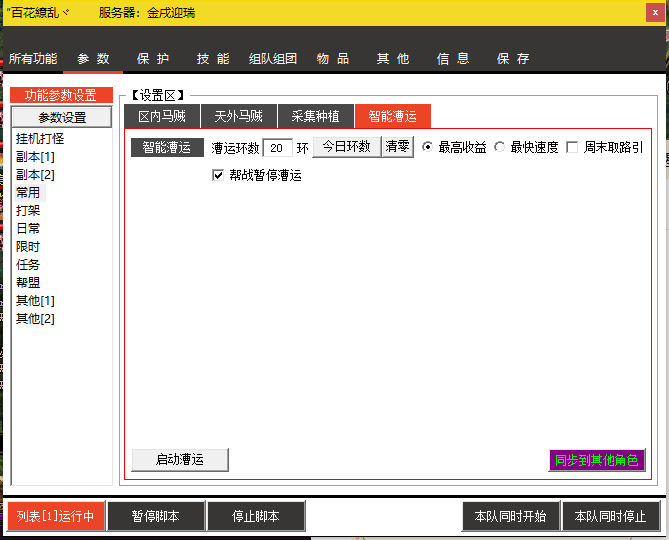Click the 列表[1]运行中 status button

point(56,516)
